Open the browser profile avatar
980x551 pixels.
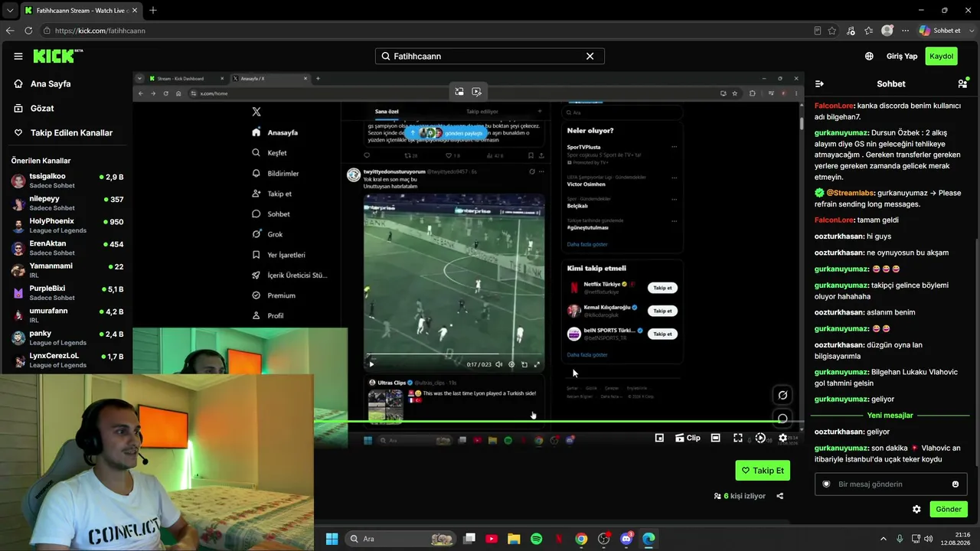click(887, 31)
